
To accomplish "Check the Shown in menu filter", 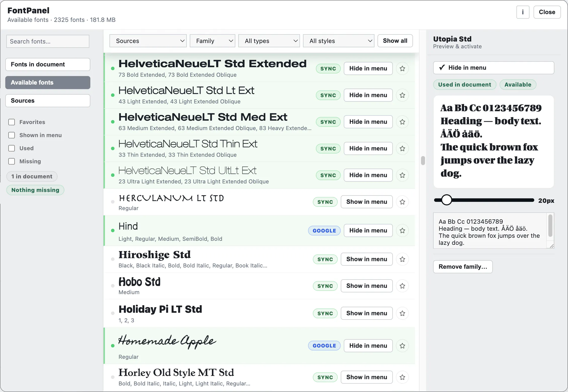I will coord(12,135).
